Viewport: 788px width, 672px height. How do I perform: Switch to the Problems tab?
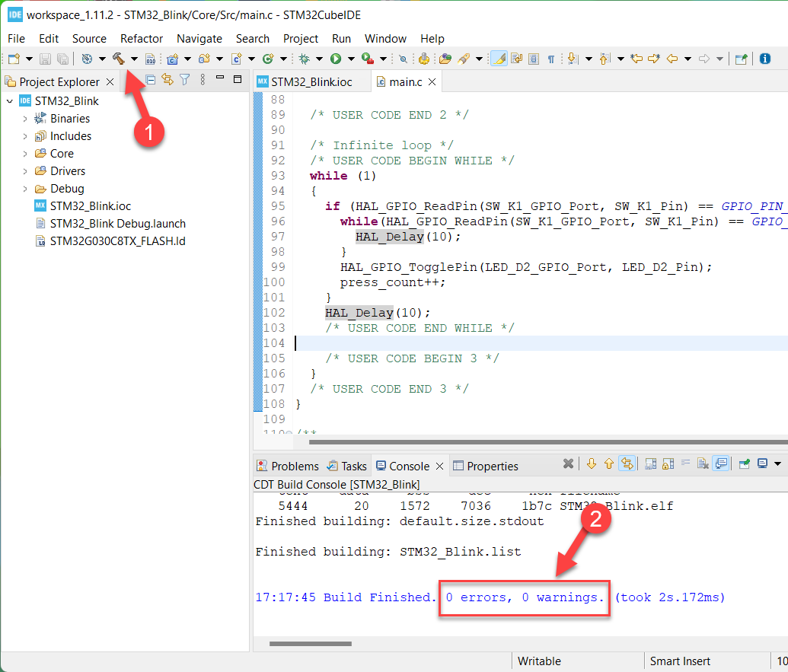click(x=288, y=466)
